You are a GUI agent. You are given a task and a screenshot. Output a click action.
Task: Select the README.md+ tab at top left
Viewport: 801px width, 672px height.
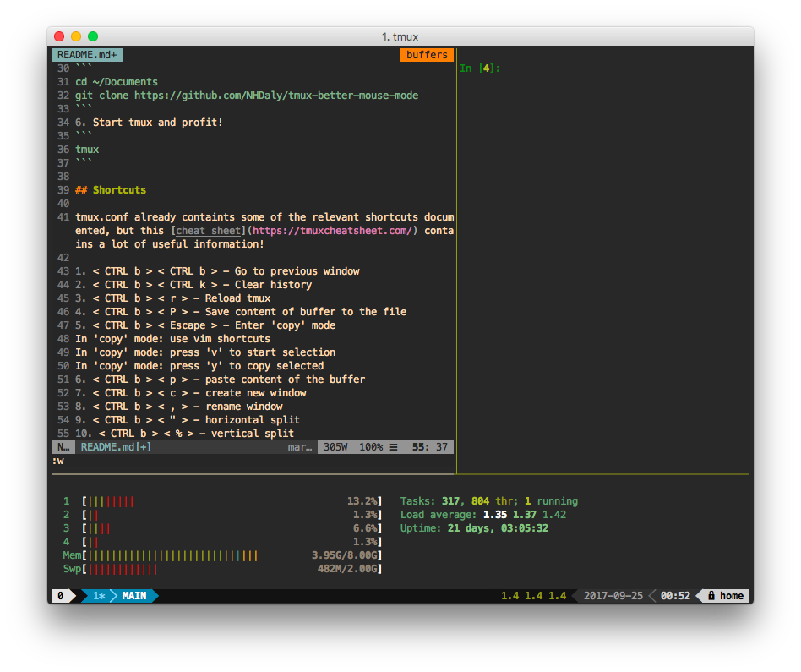(x=85, y=54)
